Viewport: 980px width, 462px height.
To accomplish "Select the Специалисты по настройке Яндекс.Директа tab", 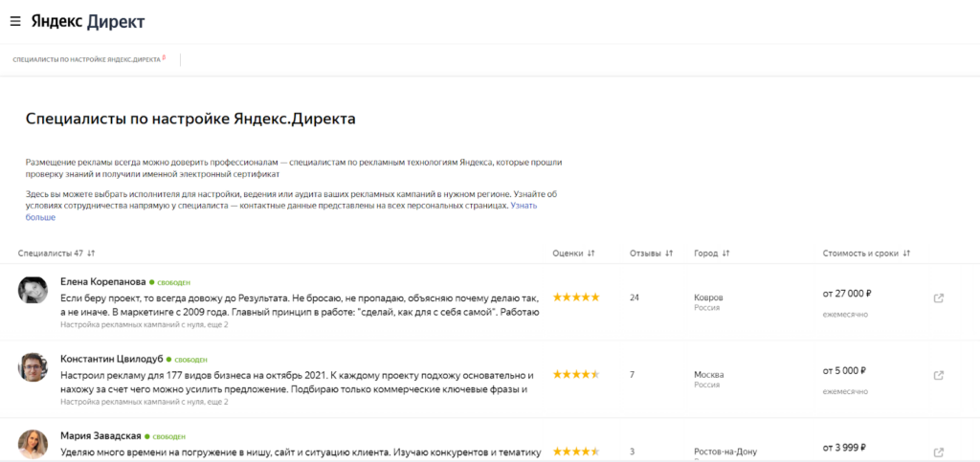I will click(x=86, y=60).
